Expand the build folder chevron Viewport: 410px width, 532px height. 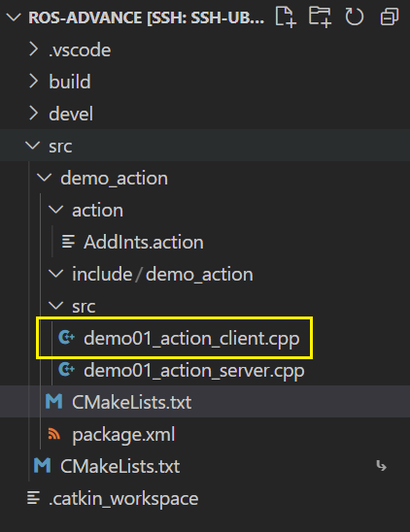point(33,82)
